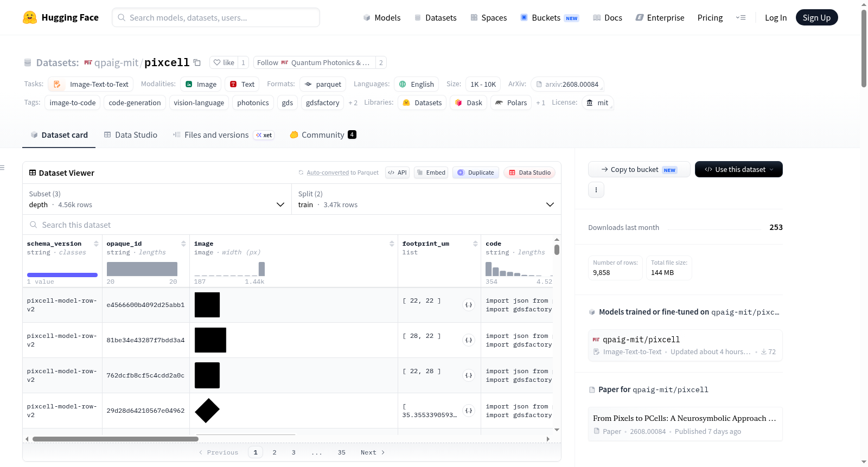
Task: Click the API button
Action: 397,172
